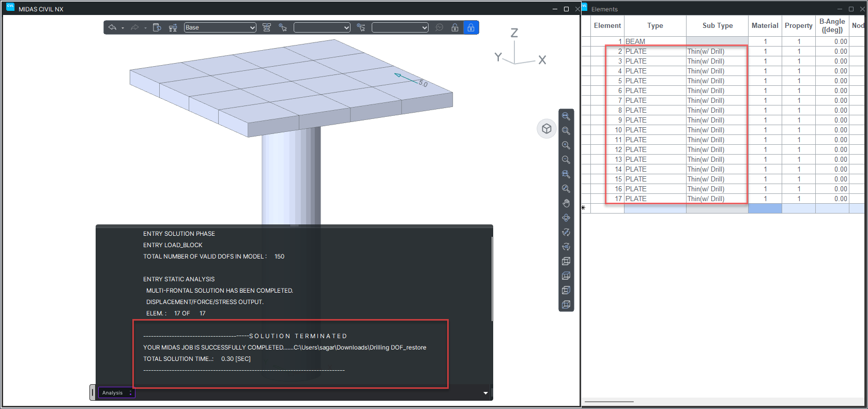Click the stage toolbar icon left of Base

(173, 27)
